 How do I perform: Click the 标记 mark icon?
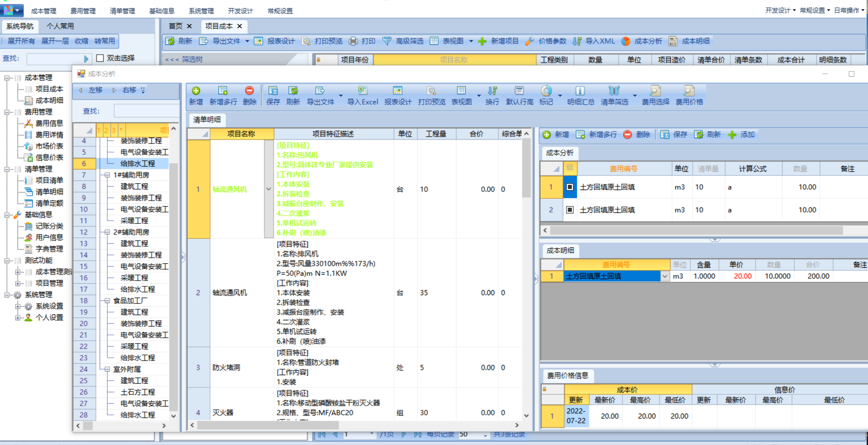[x=546, y=91]
